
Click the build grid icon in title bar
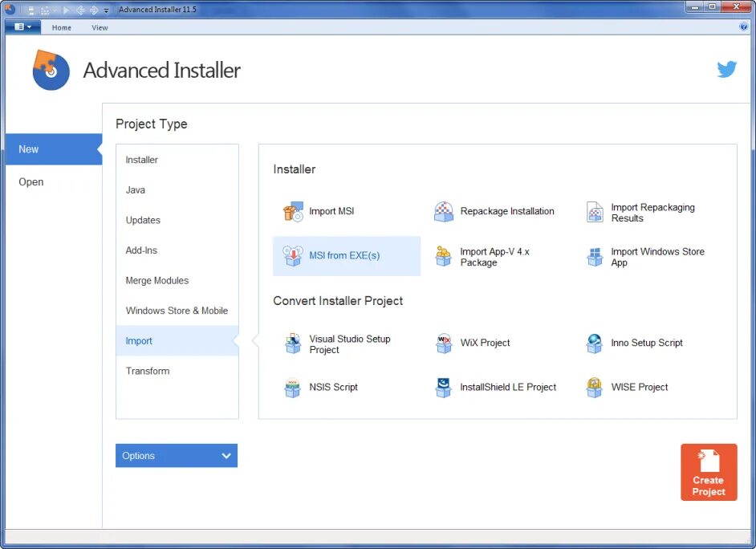(x=44, y=10)
